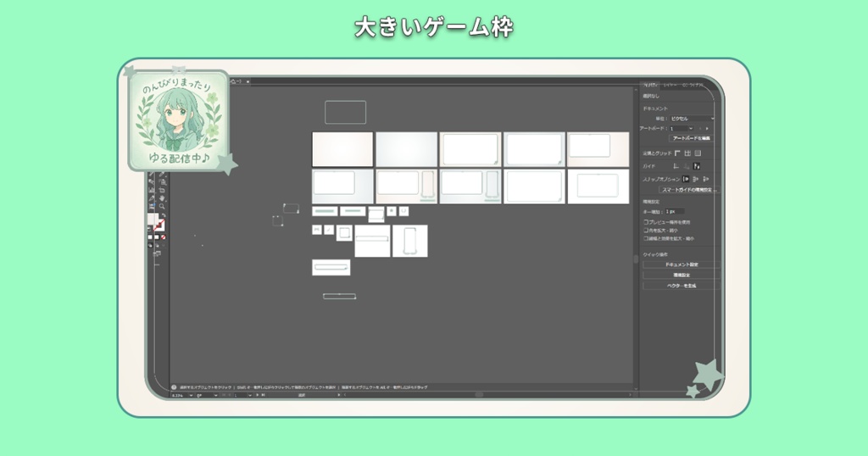868x456 pixels.
Task: Toggle second スナップオプション snap icon
Action: point(696,180)
